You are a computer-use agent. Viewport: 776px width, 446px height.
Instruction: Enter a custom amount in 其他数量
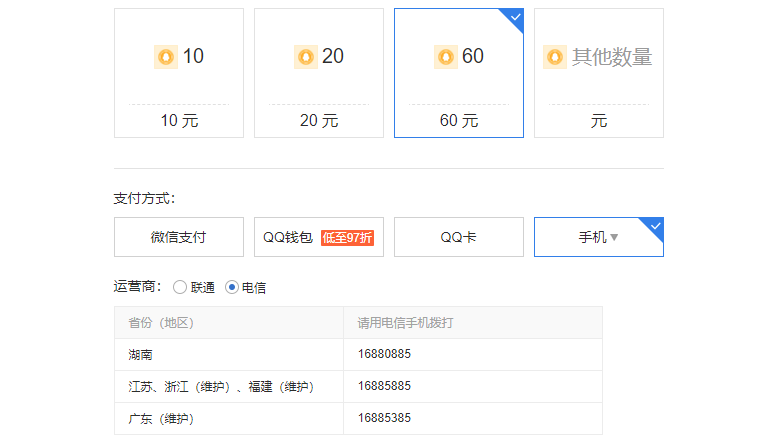pos(610,57)
